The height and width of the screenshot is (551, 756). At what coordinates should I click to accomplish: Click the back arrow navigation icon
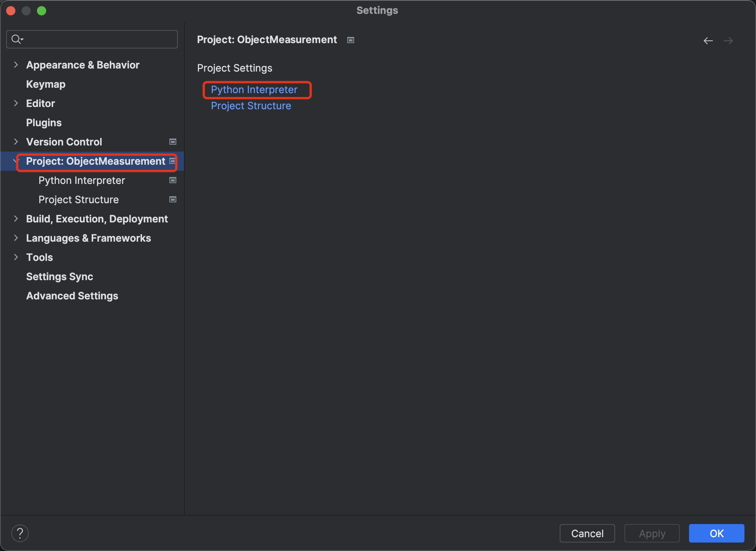pos(708,41)
